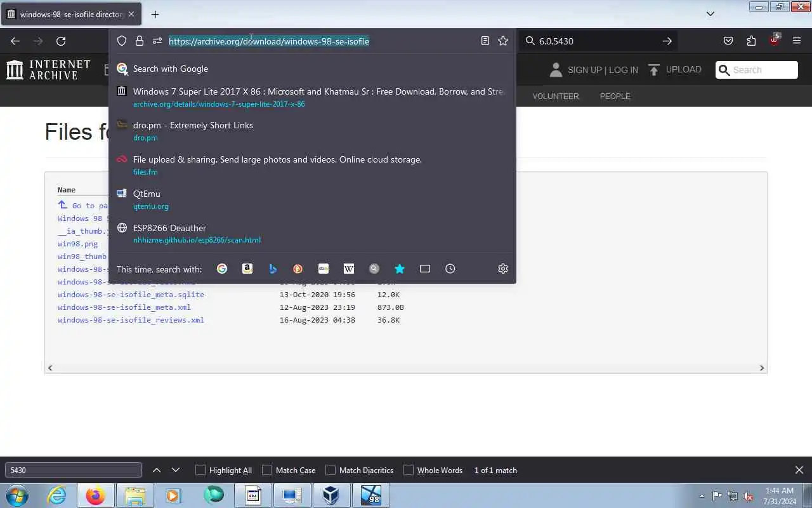Image resolution: width=812 pixels, height=508 pixels.
Task: Open windows-98-se-isofile_meta.sqlite file link
Action: click(131, 295)
